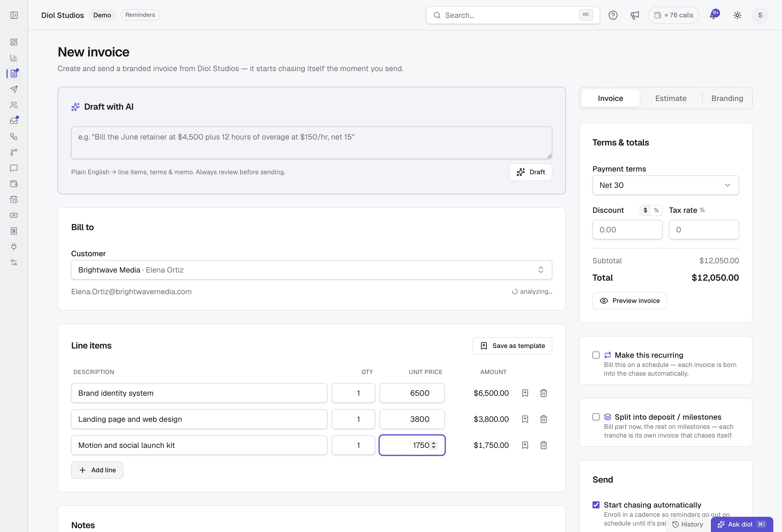Open the Customer Brightwave Media selector
The image size is (782, 532).
(x=312, y=270)
